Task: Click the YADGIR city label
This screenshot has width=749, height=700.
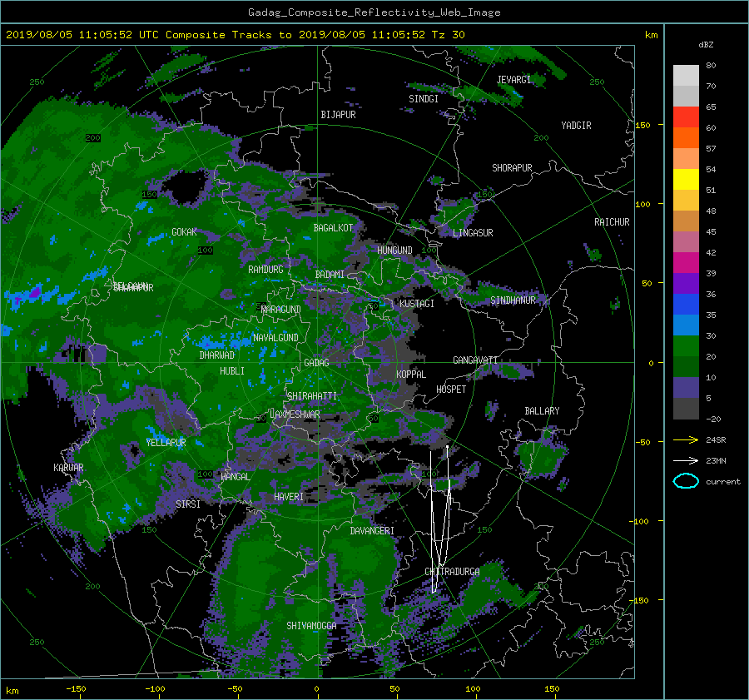Action: [x=576, y=126]
